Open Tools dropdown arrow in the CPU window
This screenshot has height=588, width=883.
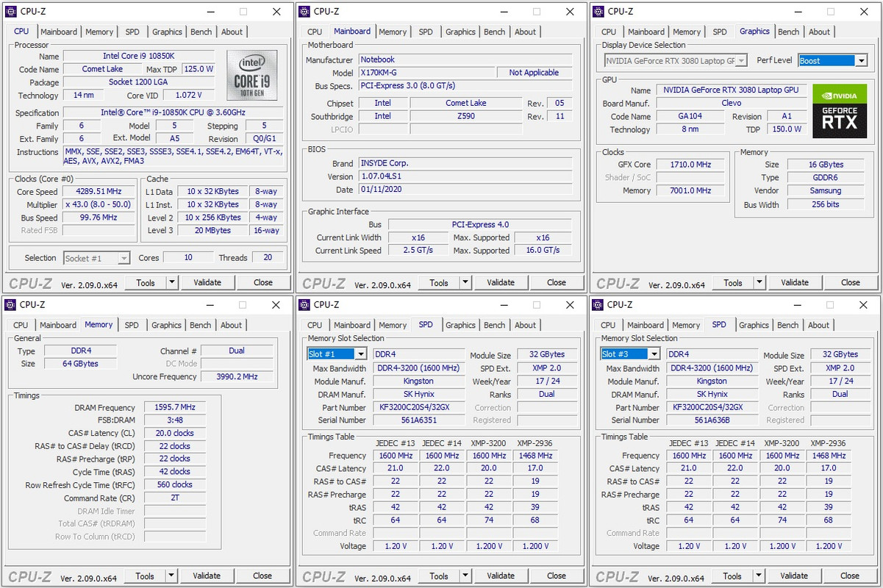coord(172,282)
